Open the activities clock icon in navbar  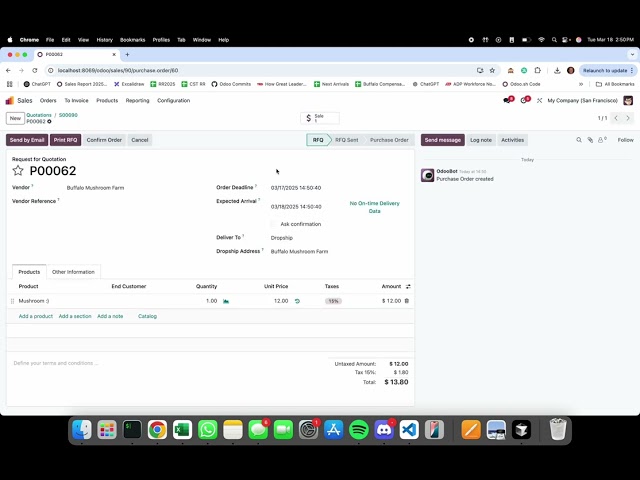click(524, 100)
